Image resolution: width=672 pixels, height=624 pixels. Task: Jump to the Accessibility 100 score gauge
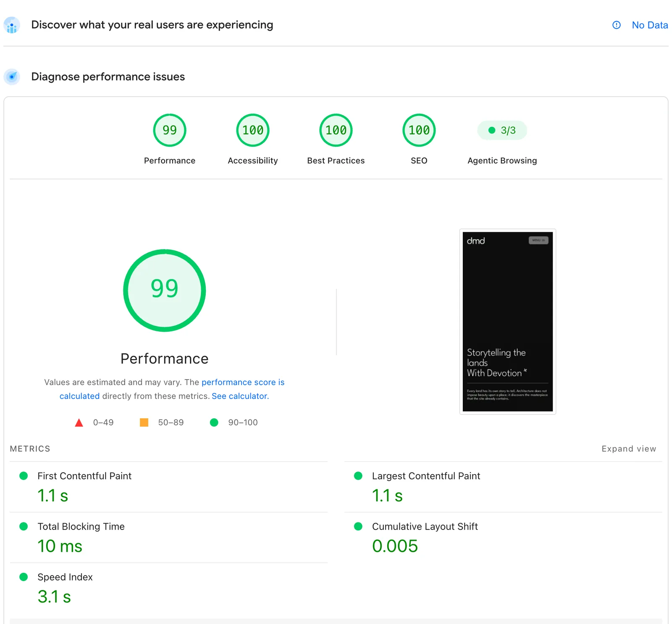(253, 130)
